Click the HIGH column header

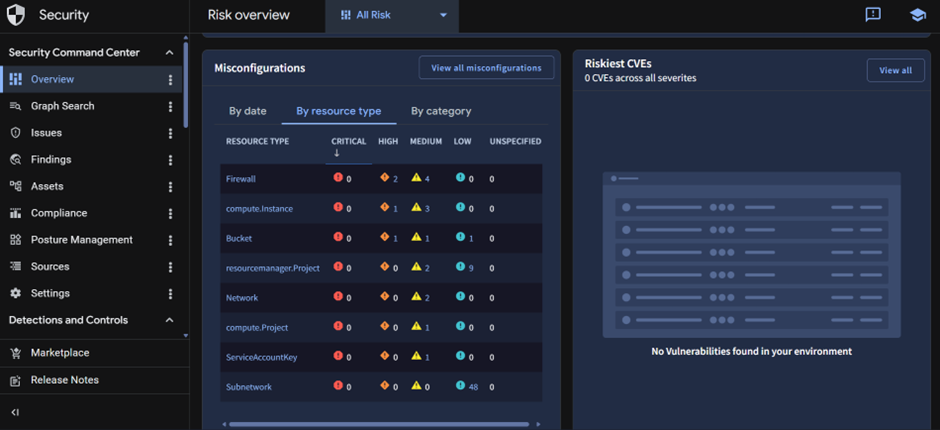pyautogui.click(x=388, y=142)
